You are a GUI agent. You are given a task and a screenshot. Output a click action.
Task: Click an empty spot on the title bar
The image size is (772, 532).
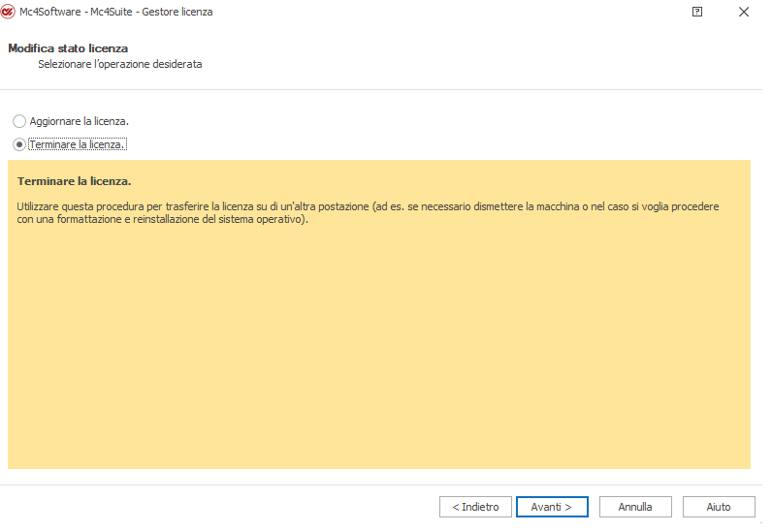click(x=436, y=12)
